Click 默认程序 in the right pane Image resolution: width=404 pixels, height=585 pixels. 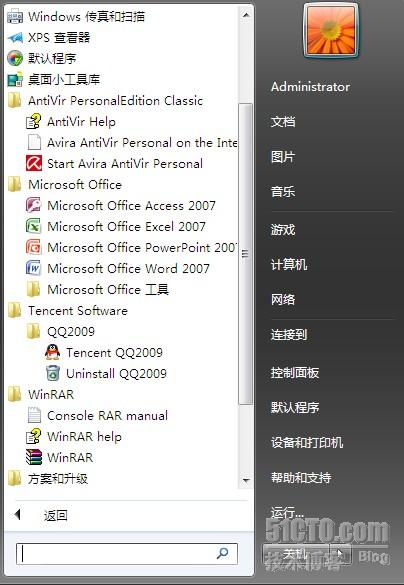[295, 407]
